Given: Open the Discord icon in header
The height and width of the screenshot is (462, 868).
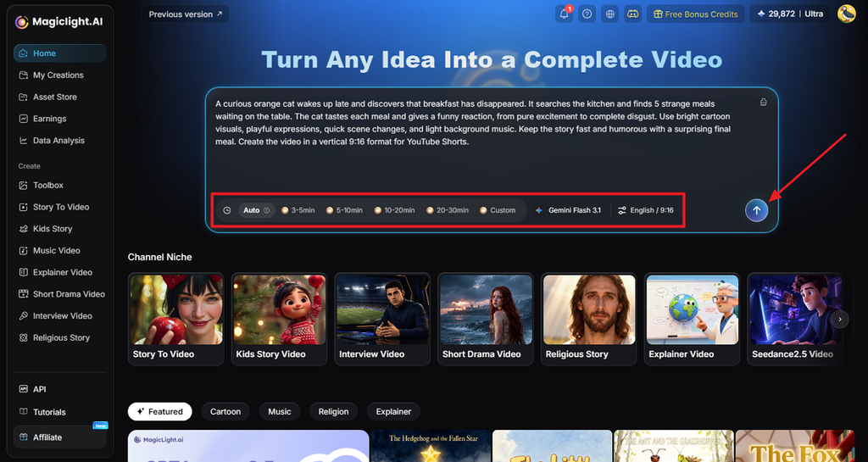Looking at the screenshot, I should tap(632, 14).
